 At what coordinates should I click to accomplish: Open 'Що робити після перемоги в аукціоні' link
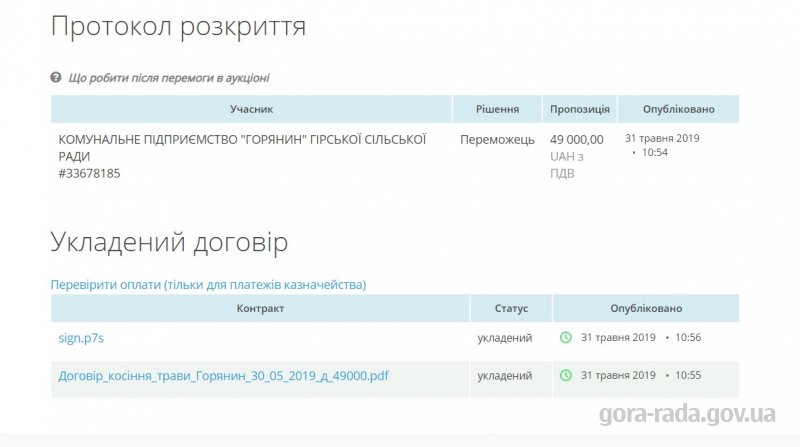point(169,78)
